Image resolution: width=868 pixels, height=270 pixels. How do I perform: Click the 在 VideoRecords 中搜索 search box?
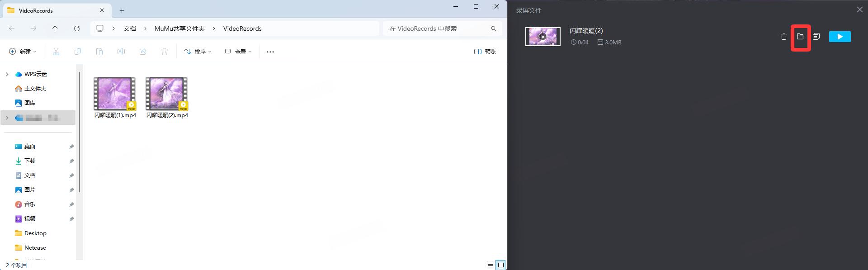436,28
